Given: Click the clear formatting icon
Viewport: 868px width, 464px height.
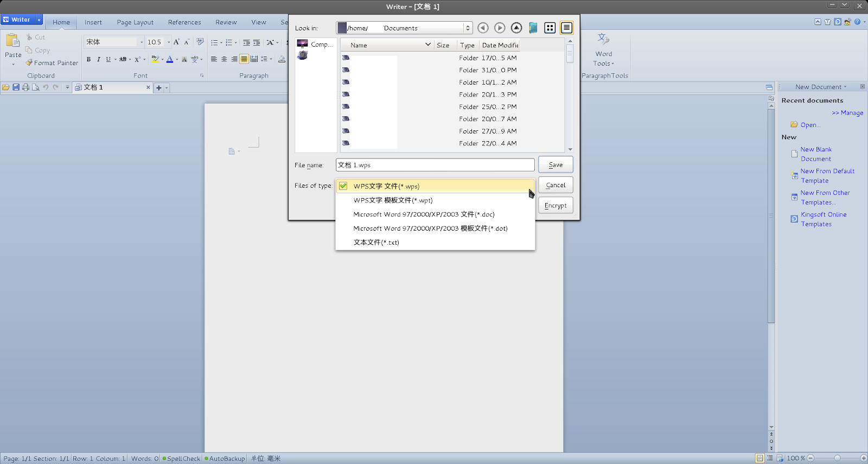Looking at the screenshot, I should pos(200,42).
